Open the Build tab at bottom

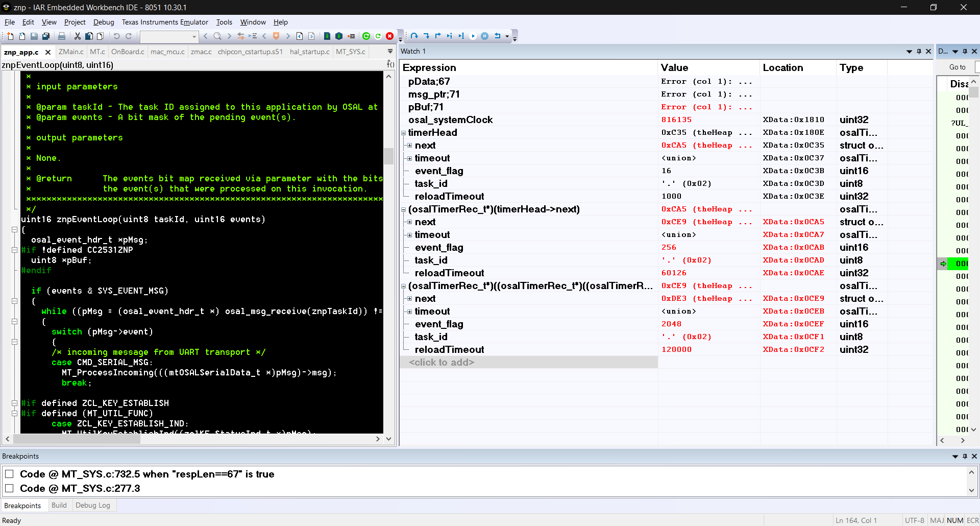click(59, 505)
